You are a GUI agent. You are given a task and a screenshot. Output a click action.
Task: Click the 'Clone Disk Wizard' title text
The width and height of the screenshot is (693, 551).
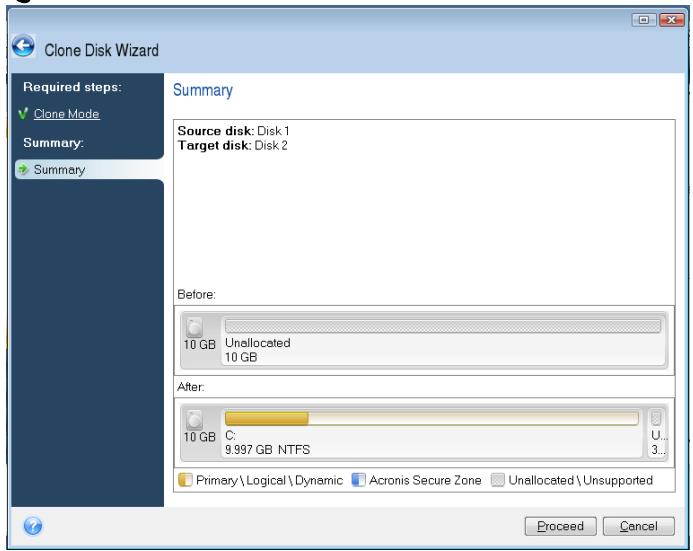click(x=102, y=50)
